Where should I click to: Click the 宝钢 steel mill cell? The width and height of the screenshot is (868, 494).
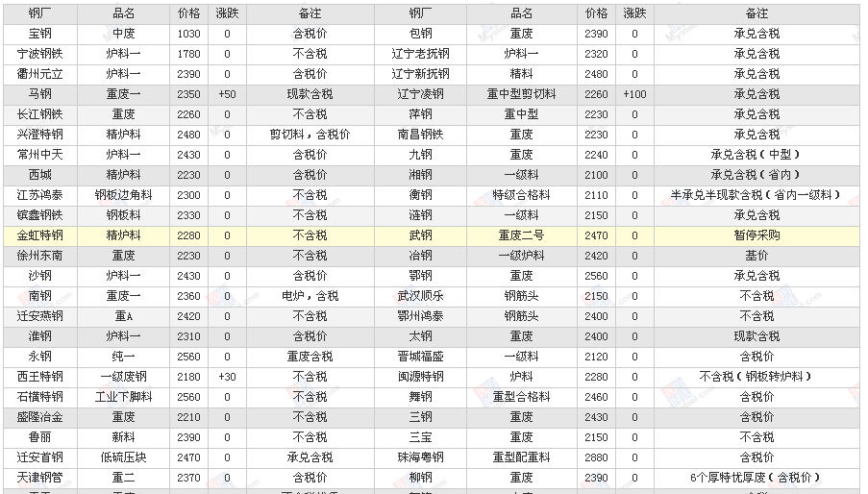tap(40, 34)
